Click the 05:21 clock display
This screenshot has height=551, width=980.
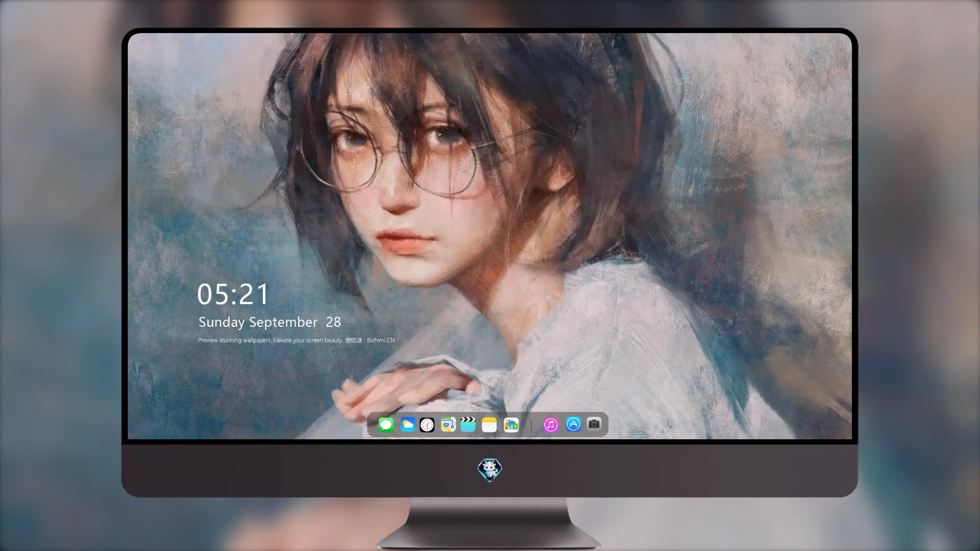pos(233,294)
